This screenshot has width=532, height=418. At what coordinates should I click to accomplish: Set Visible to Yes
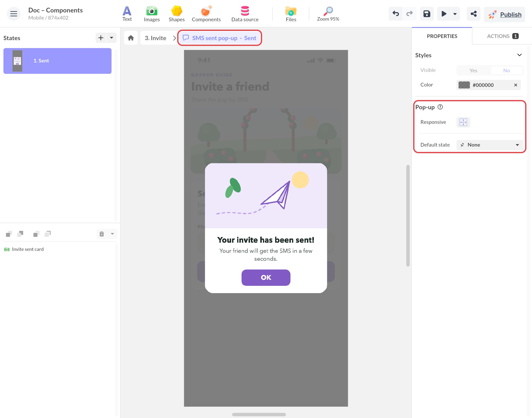(x=473, y=70)
